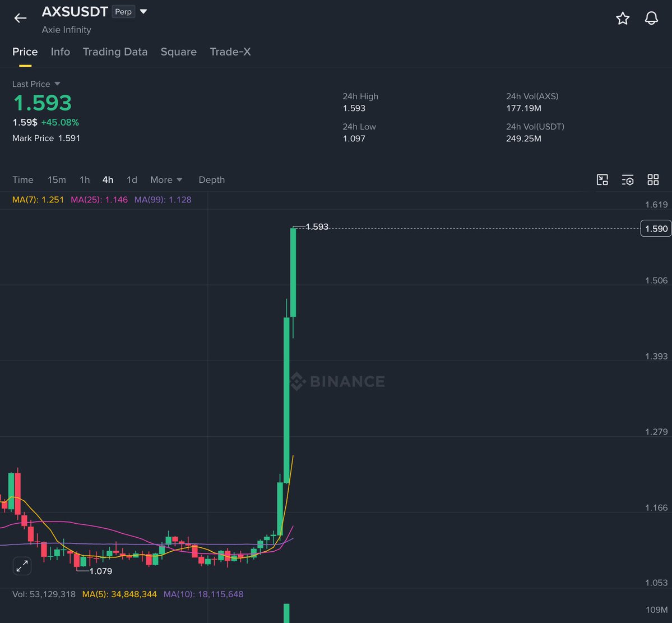
Task: Expand chart to fullscreen with arrows icon
Action: [x=22, y=566]
